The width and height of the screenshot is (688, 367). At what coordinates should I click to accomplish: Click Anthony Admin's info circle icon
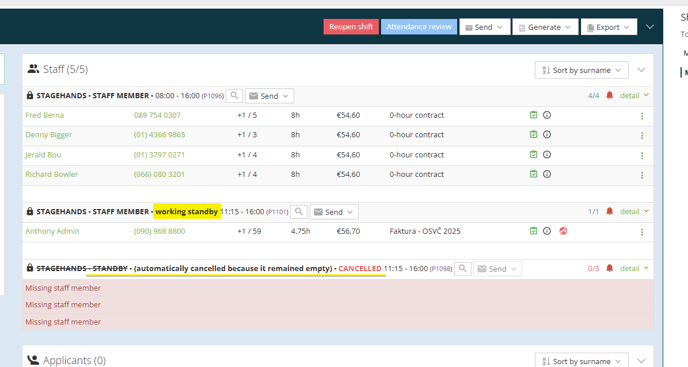tap(547, 230)
